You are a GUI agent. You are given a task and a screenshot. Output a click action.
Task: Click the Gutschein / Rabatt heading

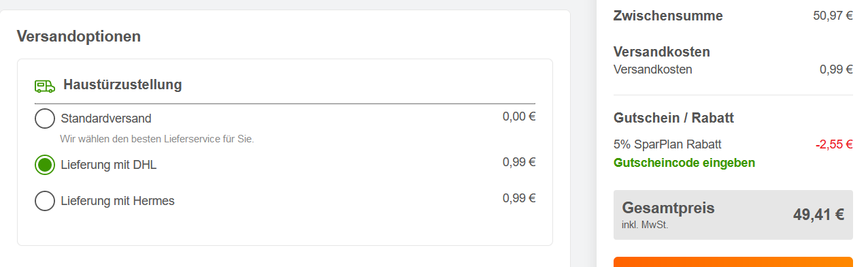pos(673,118)
